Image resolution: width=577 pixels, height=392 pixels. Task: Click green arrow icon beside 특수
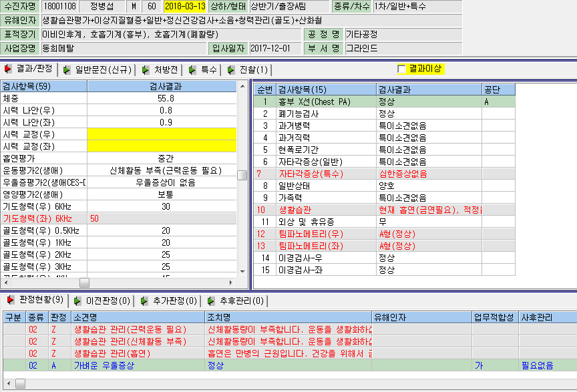pyautogui.click(x=192, y=70)
